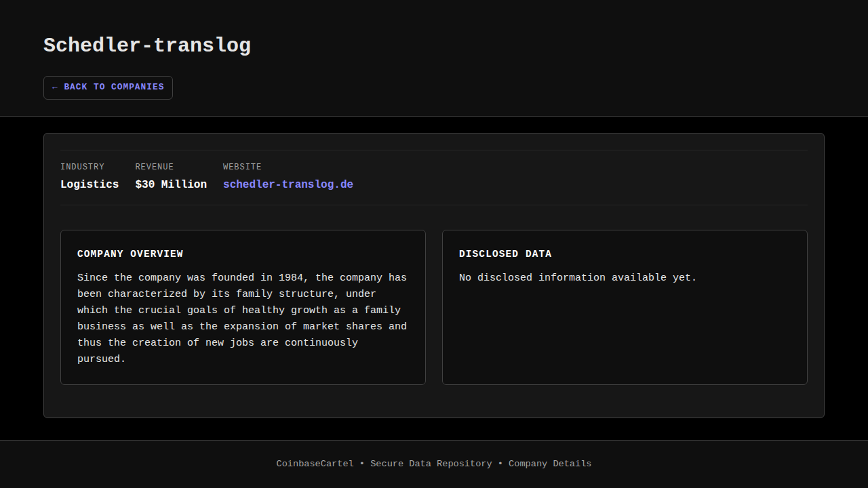
Task: Click the Website field label
Action: (242, 167)
